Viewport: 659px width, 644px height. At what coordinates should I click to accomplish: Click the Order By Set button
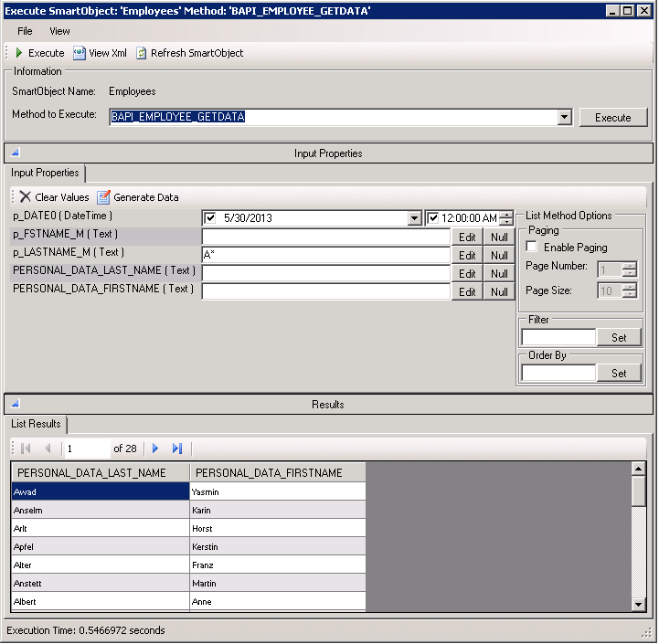619,373
